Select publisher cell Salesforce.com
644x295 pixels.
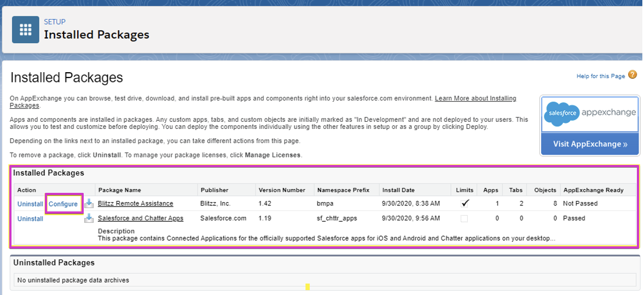click(223, 219)
